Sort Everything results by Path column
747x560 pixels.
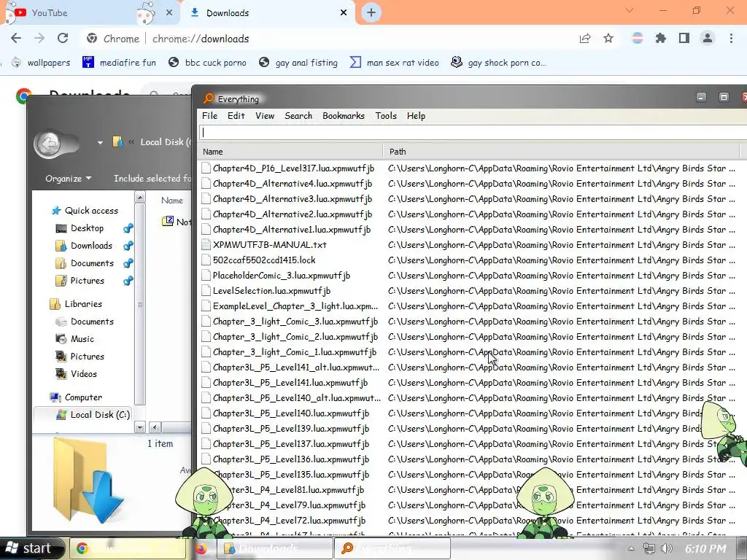562,152
